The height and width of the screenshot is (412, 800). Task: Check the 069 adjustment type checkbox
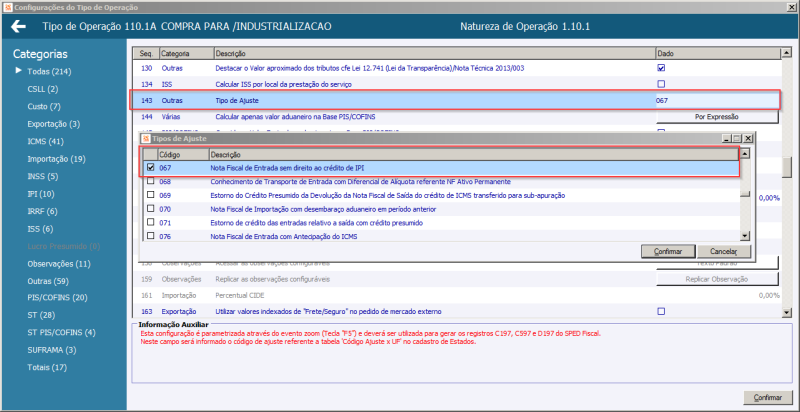[x=151, y=195]
